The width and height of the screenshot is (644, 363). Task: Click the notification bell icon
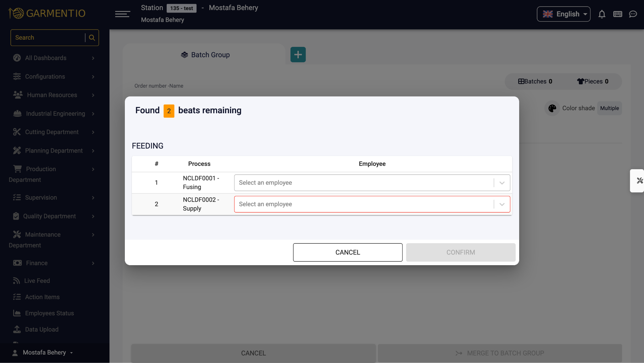coord(602,14)
